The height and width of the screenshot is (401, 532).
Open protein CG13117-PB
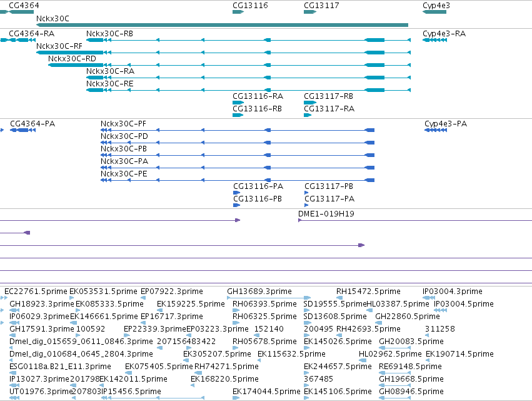pos(329,186)
